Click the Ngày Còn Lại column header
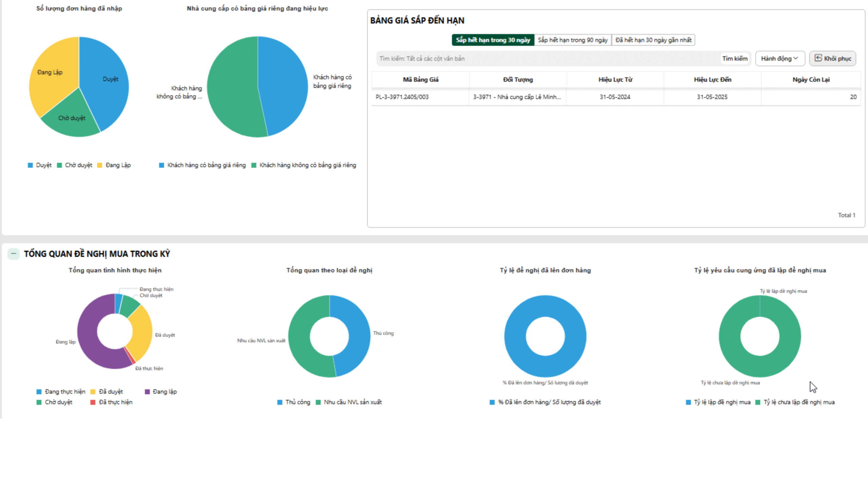The image size is (868, 488). [811, 80]
